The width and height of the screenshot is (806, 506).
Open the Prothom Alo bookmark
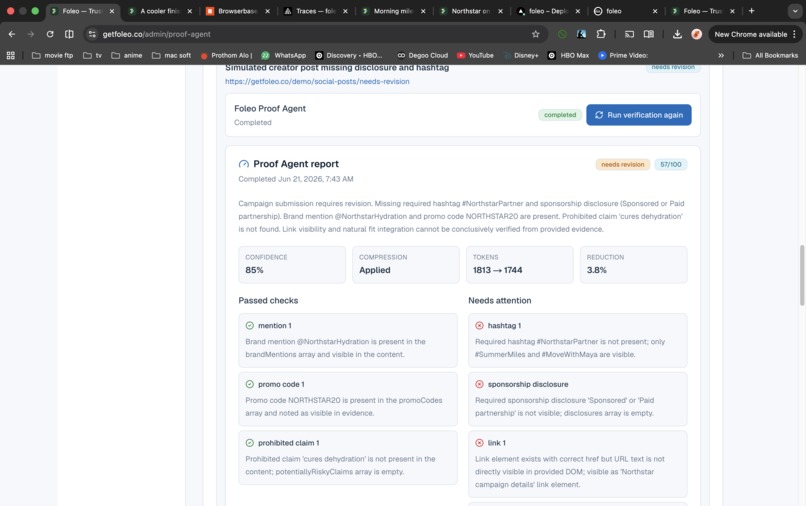click(x=226, y=55)
